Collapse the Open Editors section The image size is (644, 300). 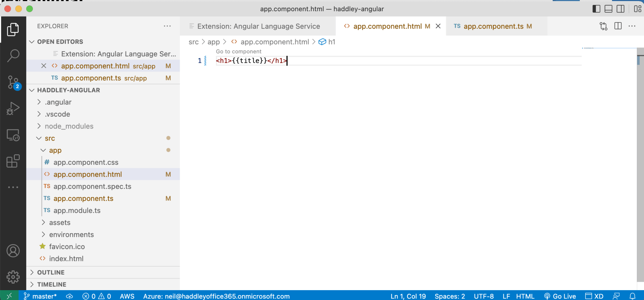(103, 42)
